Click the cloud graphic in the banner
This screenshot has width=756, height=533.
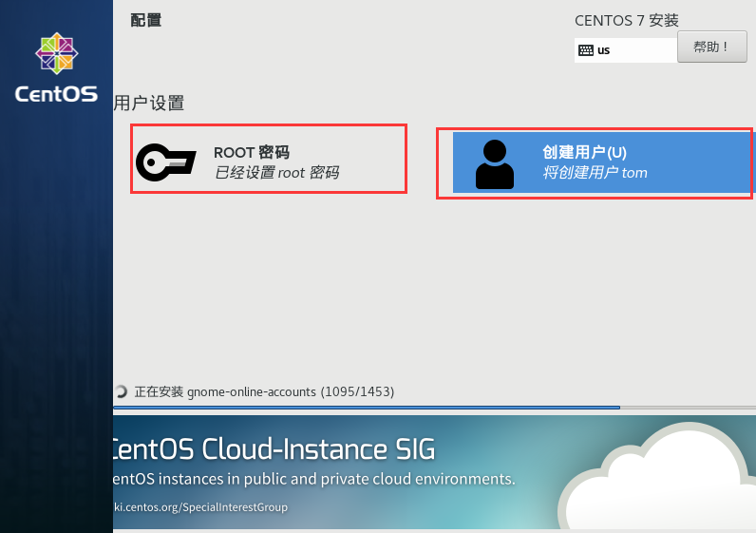656,478
